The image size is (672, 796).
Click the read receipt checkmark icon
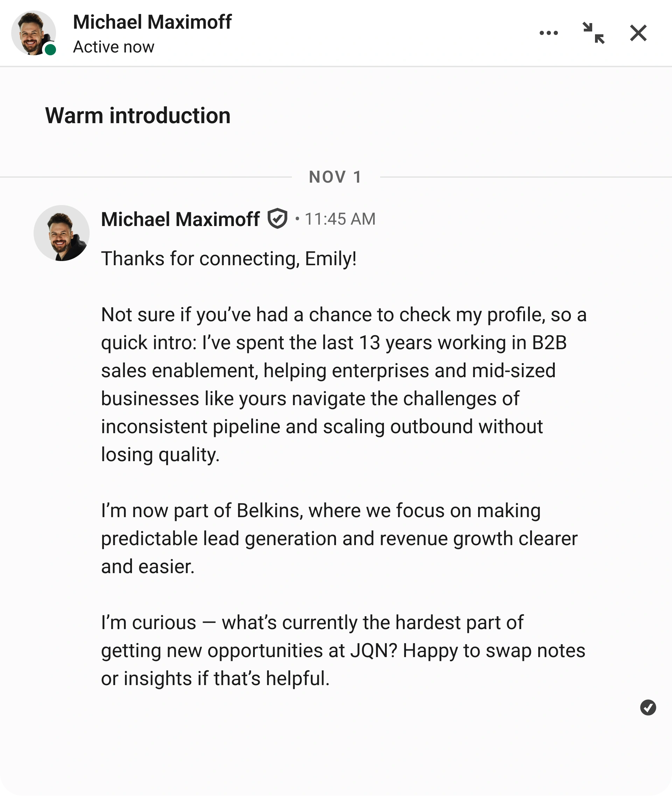pos(647,707)
